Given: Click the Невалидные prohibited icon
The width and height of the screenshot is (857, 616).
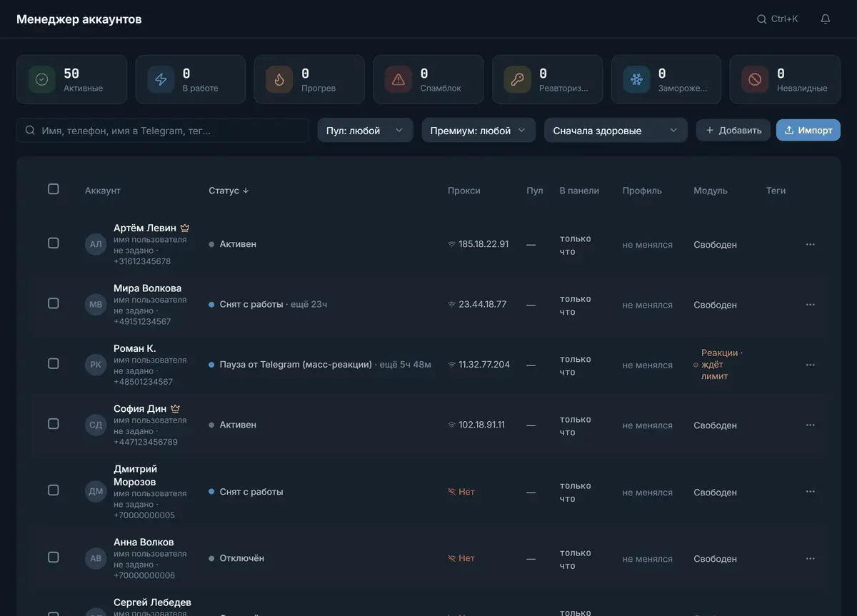Looking at the screenshot, I should (755, 79).
